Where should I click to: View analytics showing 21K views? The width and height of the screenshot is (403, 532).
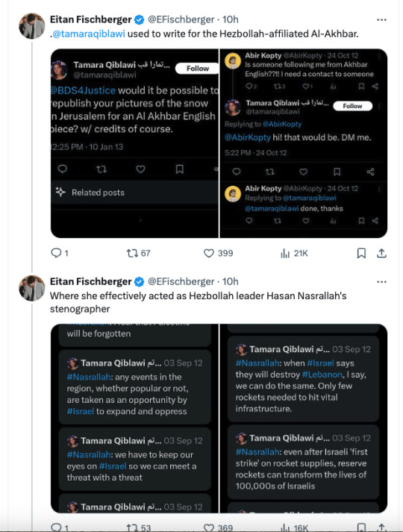click(x=294, y=253)
